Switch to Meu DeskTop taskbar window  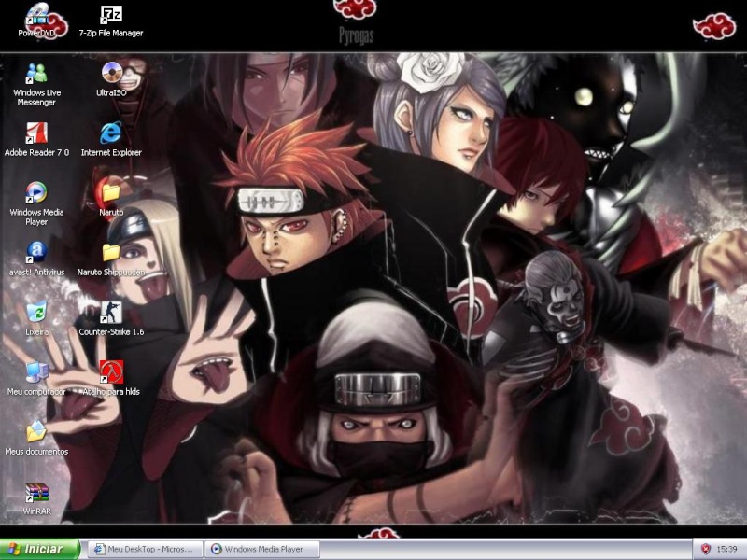(146, 549)
